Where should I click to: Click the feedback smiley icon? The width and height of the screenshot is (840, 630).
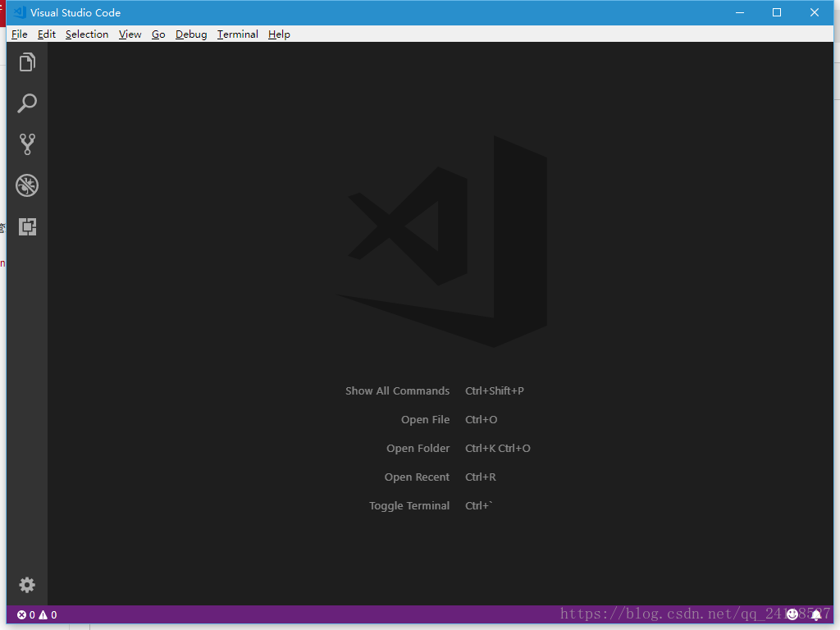792,614
